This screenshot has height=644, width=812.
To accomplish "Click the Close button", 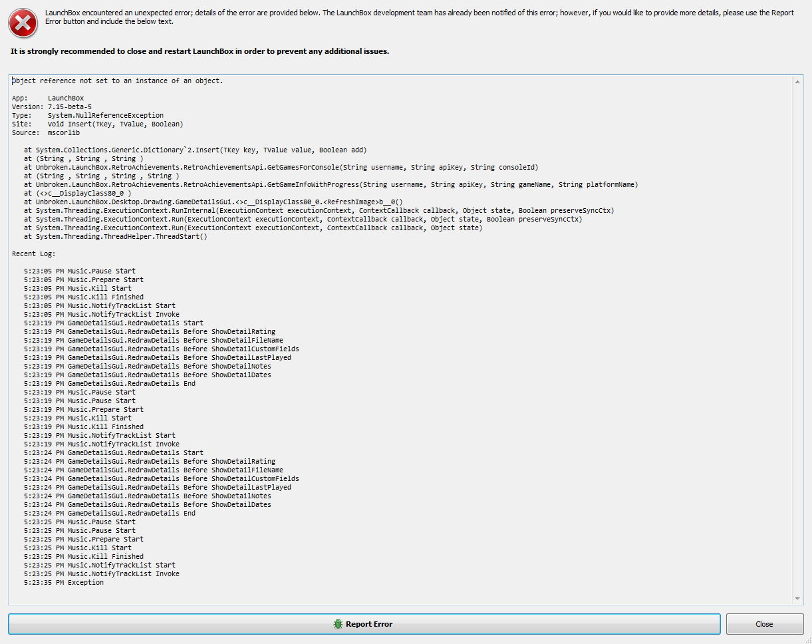I will [x=765, y=624].
